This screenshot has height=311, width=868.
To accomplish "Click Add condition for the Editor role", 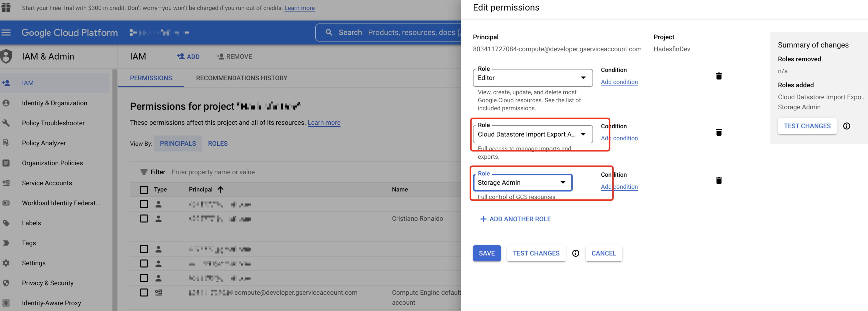I will click(x=619, y=82).
